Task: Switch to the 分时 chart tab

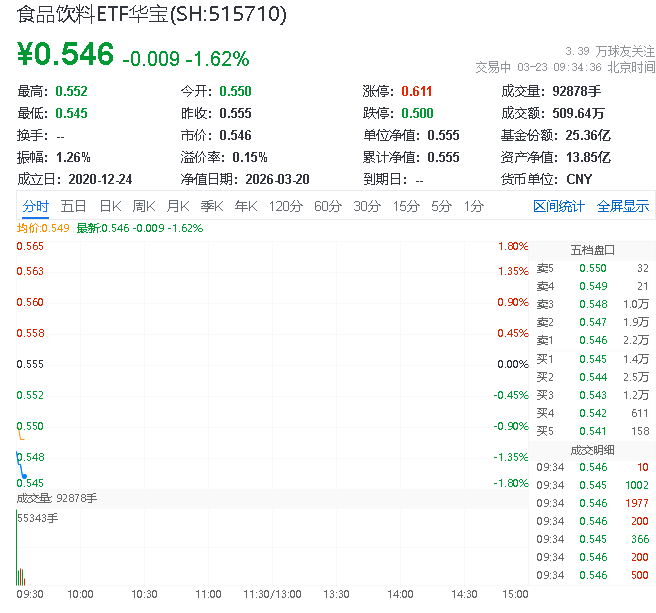Action: (x=35, y=206)
